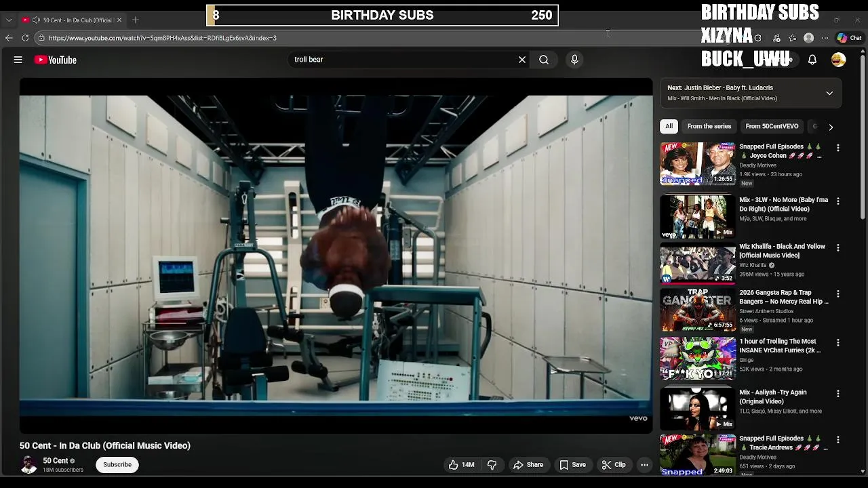Start voice search with the microphone
Image resolution: width=868 pixels, height=488 pixels.
[x=574, y=60]
